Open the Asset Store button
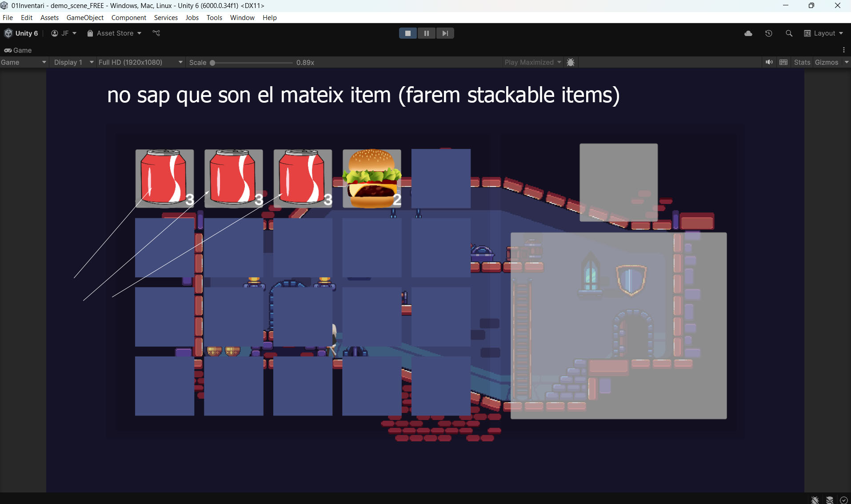This screenshot has width=851, height=504. point(114,33)
